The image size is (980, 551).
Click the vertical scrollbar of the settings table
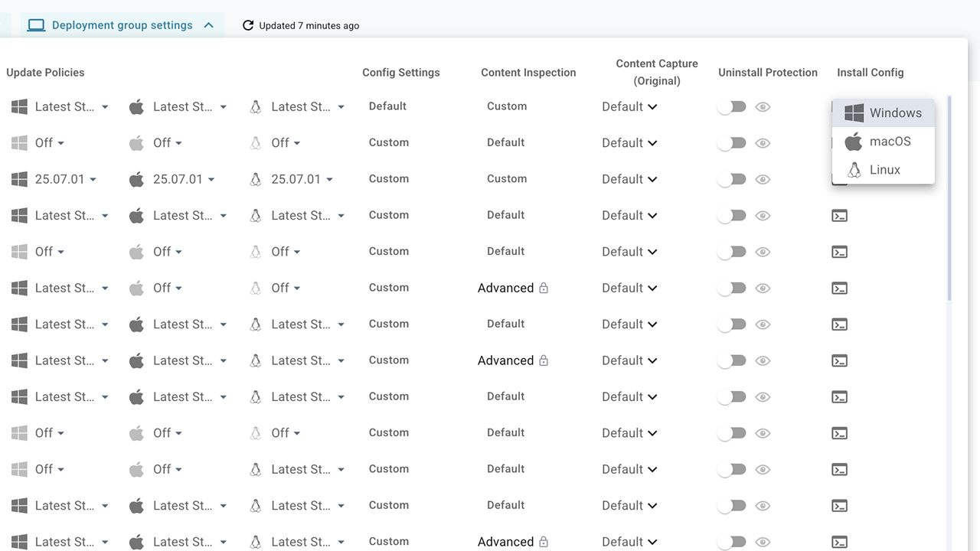(x=950, y=199)
